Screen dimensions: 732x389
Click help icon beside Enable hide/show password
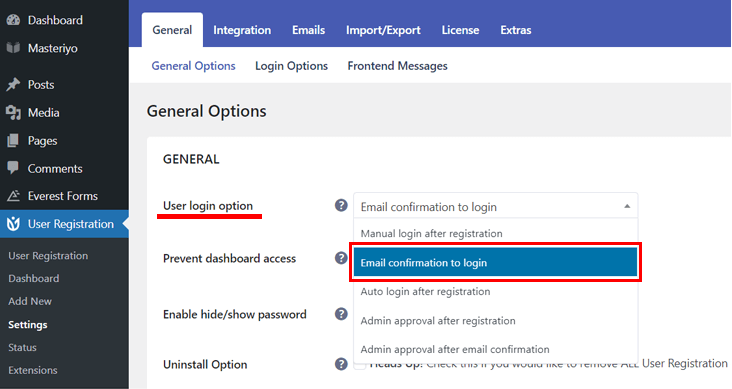[341, 314]
